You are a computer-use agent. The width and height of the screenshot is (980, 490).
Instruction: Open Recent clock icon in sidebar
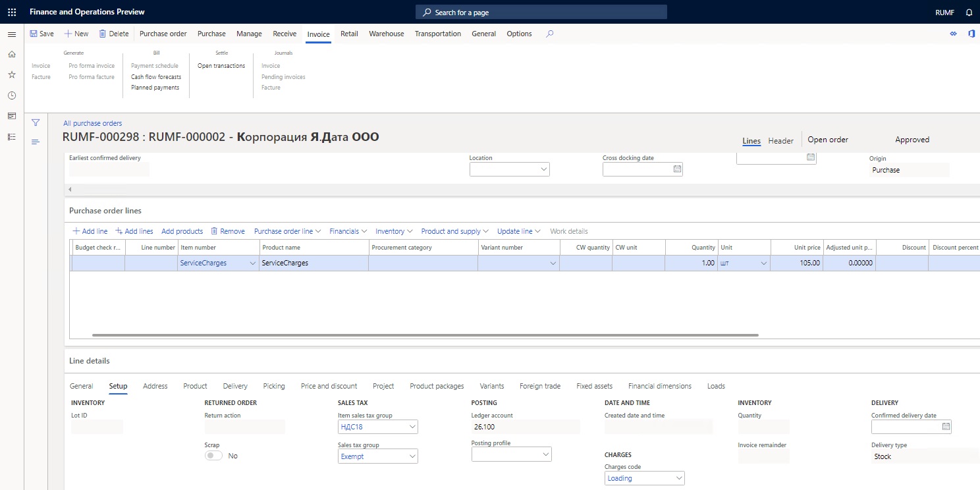point(12,95)
